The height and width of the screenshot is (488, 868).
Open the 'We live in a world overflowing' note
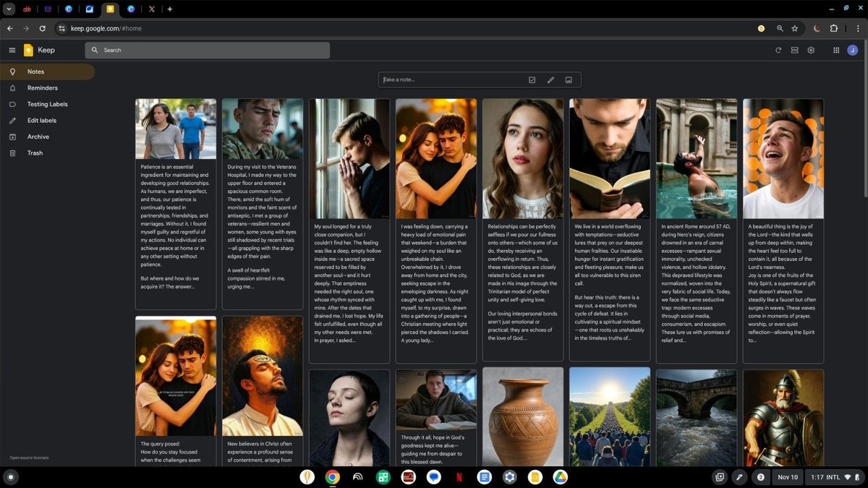610,231
